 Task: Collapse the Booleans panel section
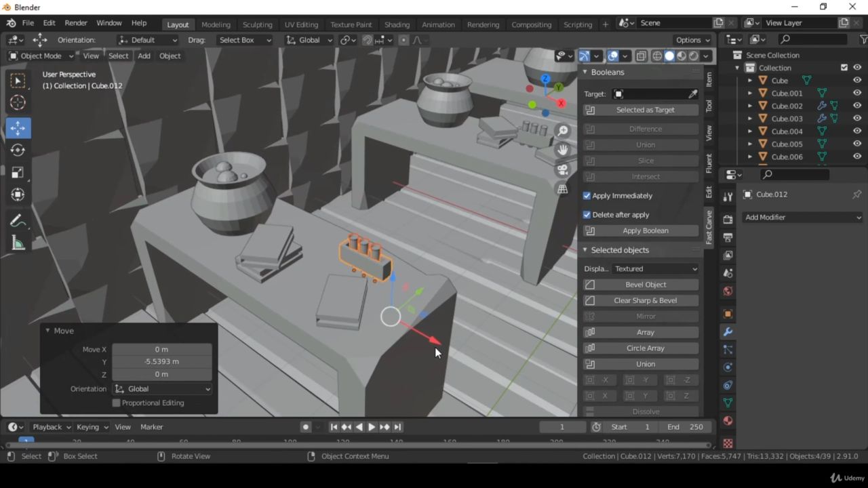coord(585,73)
